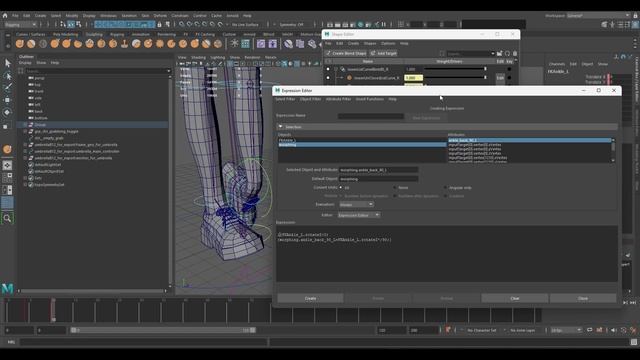Click the Key dot of first Shape Editor row
The width and height of the screenshot is (640, 360).
pos(509,69)
